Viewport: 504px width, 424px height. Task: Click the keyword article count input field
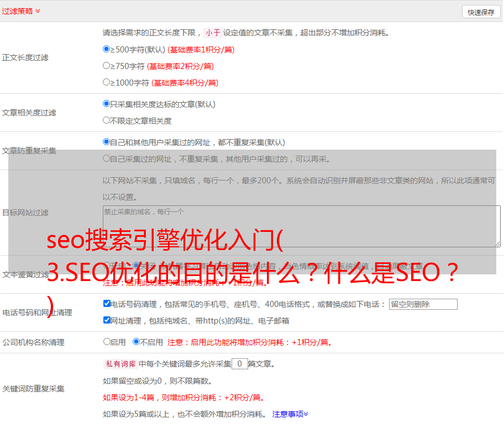(x=239, y=364)
